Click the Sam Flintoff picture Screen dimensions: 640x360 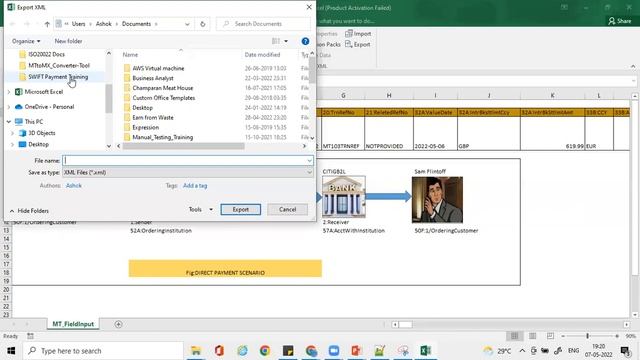point(437,200)
